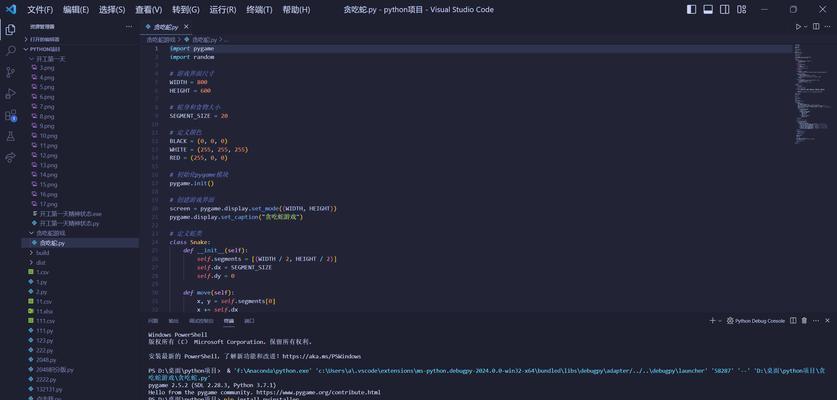Open the 查看(V) menu
Viewport: 837px width, 400px height.
click(148, 10)
